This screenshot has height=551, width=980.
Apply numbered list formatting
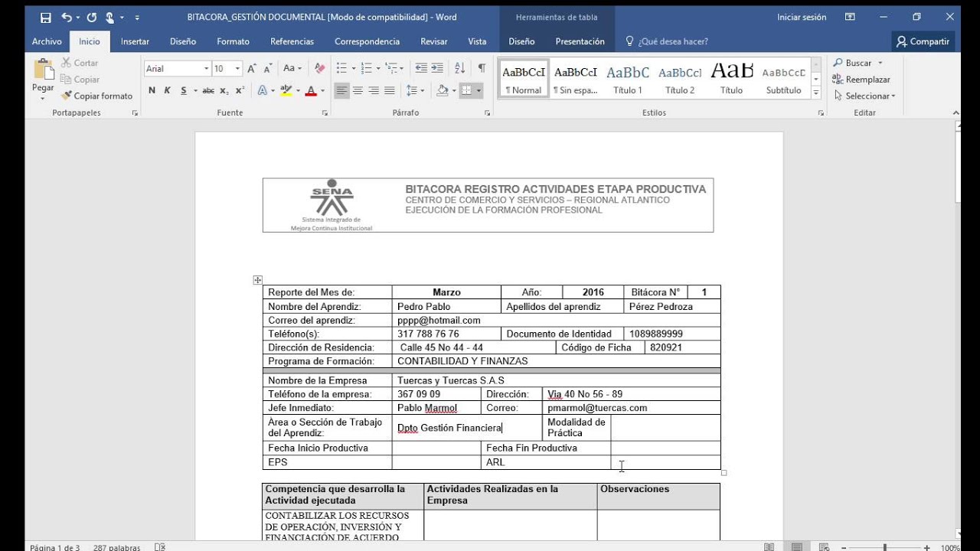click(x=366, y=68)
